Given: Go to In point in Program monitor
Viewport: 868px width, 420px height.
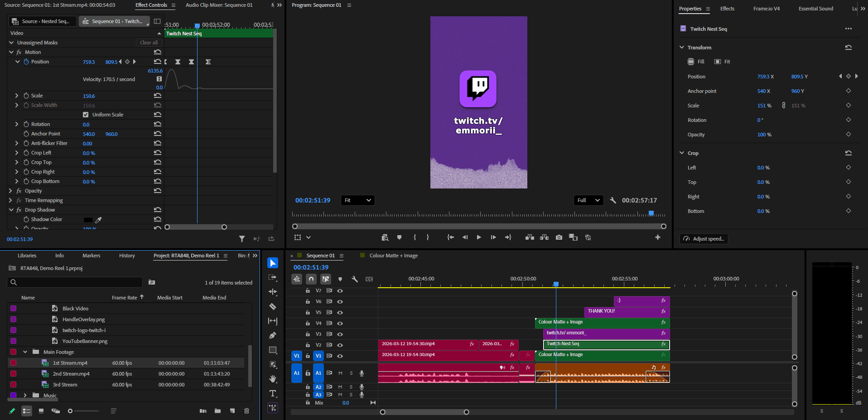Looking at the screenshot, I should pyautogui.click(x=450, y=237).
